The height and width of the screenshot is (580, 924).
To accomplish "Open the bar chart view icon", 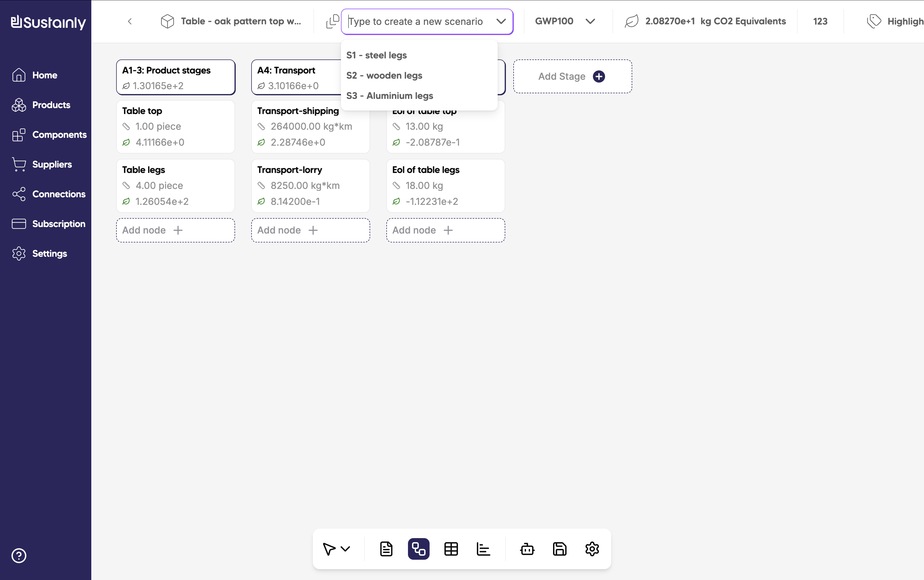I will point(483,549).
